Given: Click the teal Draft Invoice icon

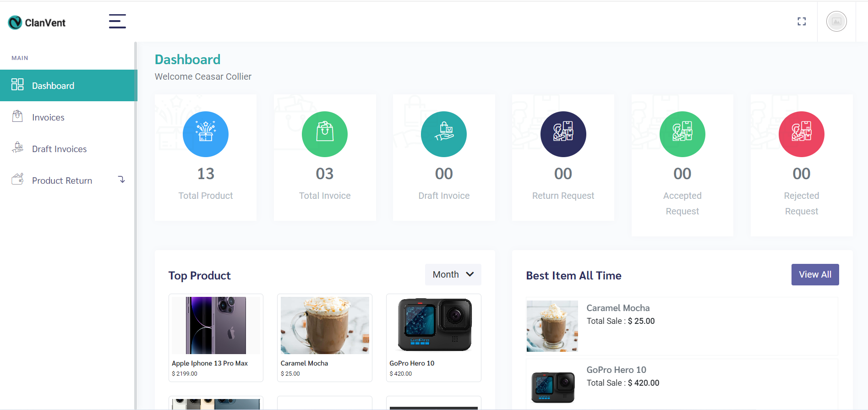Looking at the screenshot, I should click(444, 134).
